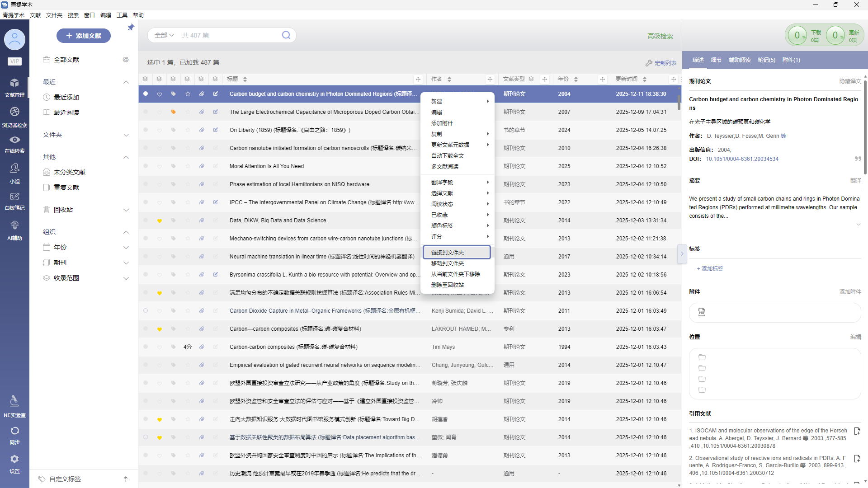Click the 添加文献 button
868x488 pixels.
84,36
